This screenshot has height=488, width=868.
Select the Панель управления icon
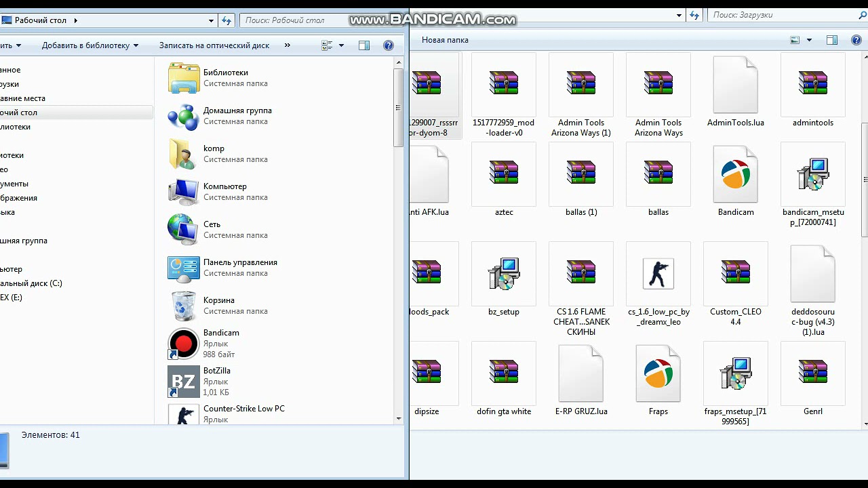click(x=183, y=268)
